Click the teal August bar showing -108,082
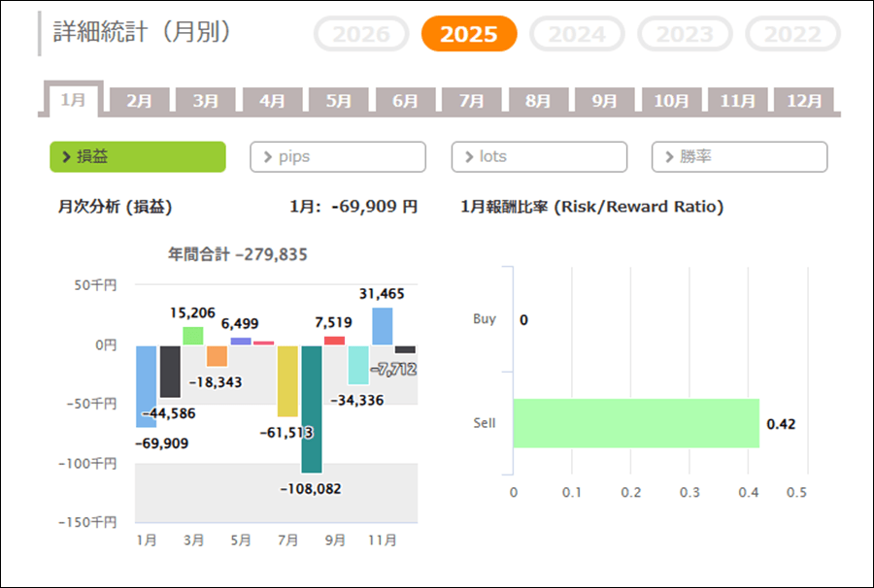Viewport: 874px width, 588px height. (311, 408)
